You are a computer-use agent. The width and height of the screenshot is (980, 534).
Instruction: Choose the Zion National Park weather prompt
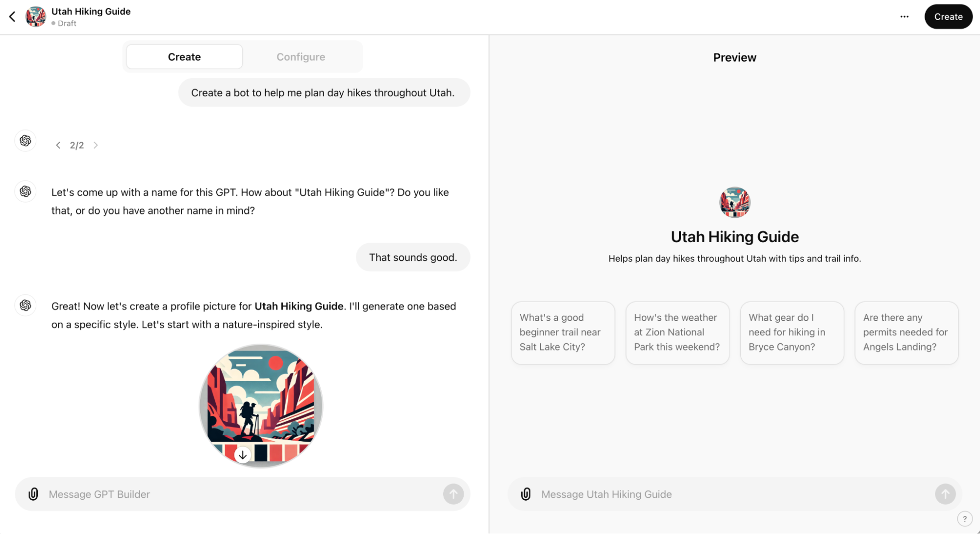point(677,332)
